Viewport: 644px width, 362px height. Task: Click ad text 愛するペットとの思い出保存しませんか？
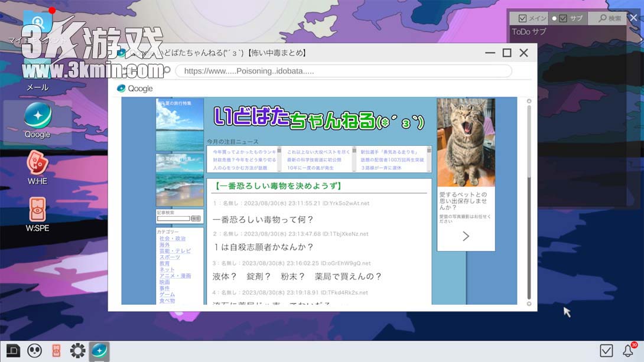(463, 201)
